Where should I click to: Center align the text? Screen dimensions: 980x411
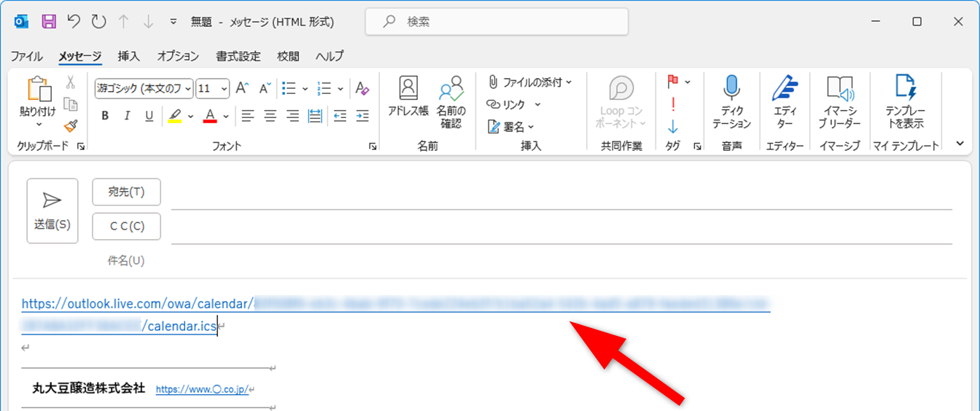271,115
